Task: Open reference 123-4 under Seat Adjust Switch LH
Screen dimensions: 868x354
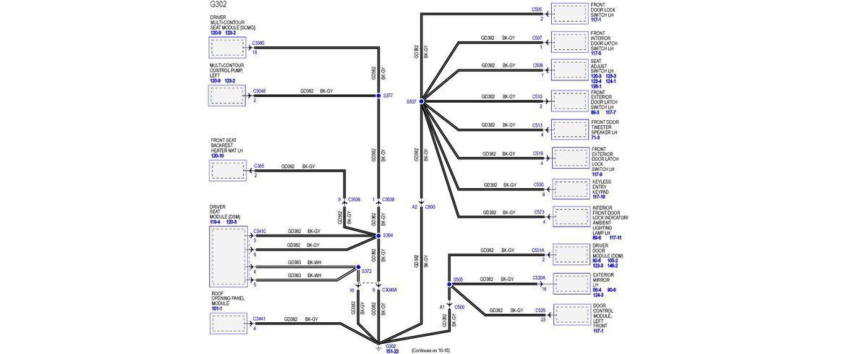Action: pos(596,81)
